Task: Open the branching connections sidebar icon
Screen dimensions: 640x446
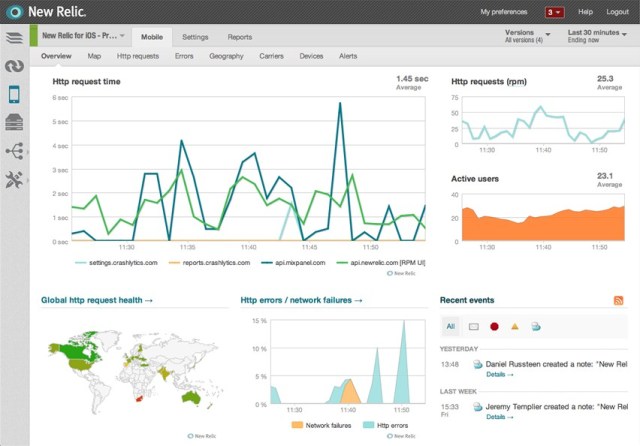Action: (x=14, y=151)
